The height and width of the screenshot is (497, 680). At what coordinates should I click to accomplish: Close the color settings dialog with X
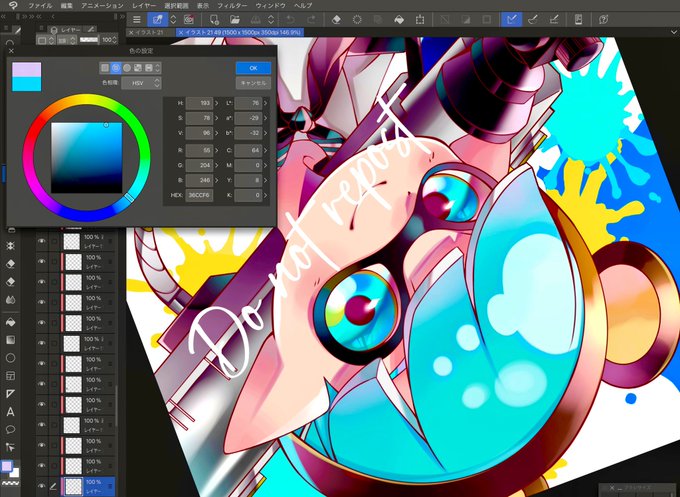[x=11, y=51]
